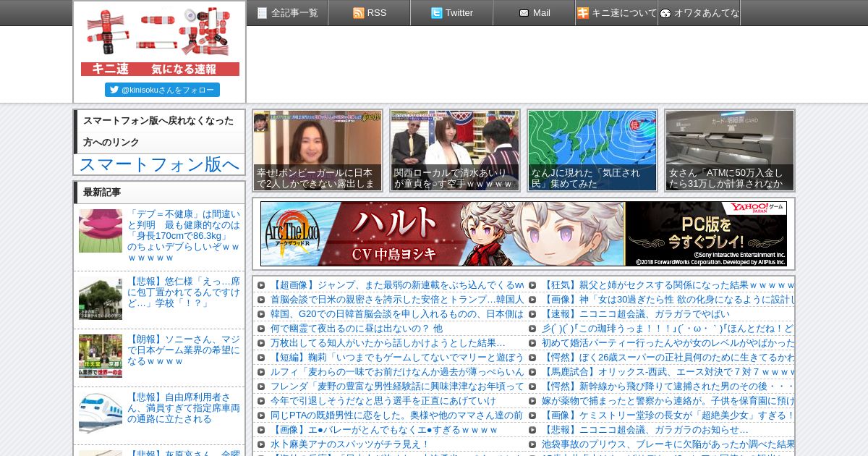This screenshot has height=456, width=868.
Task: Open 初めて婚活パーティー行ったんや link
Action: click(x=668, y=343)
